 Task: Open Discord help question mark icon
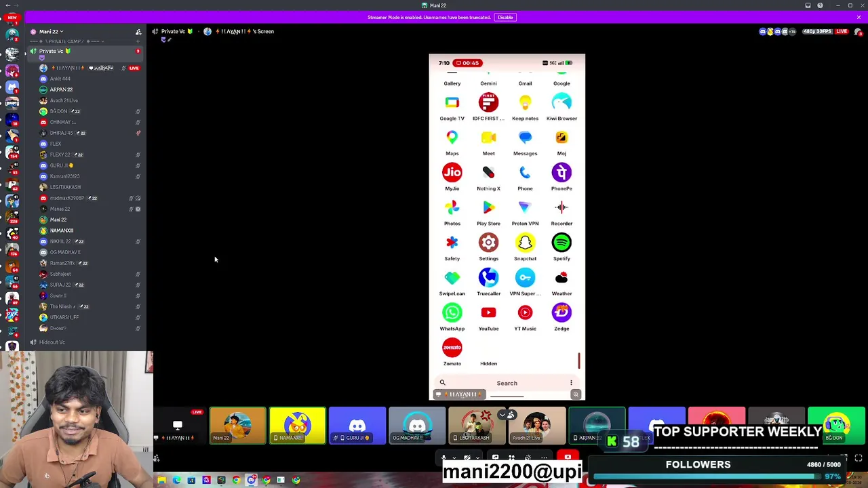click(820, 5)
